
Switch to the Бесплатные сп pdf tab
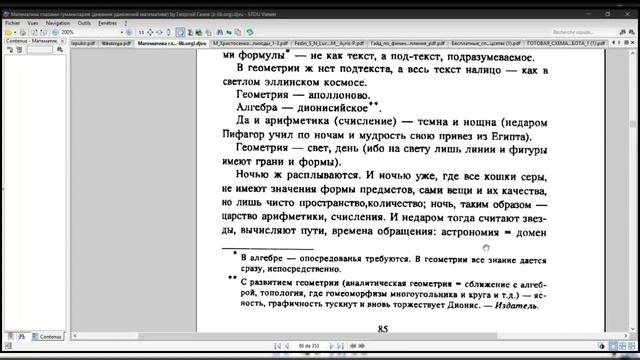(486, 43)
